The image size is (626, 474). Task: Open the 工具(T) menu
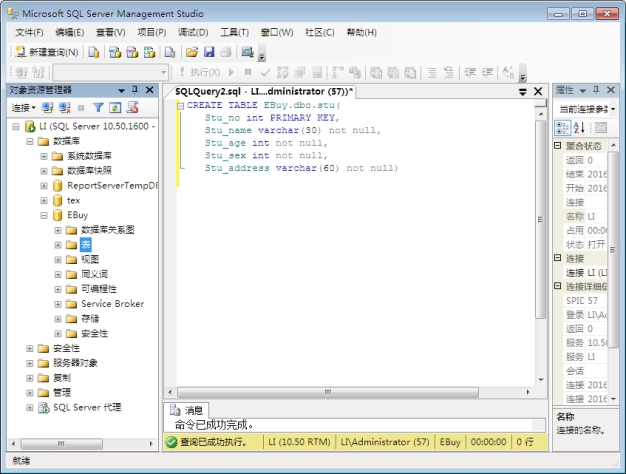pyautogui.click(x=234, y=32)
